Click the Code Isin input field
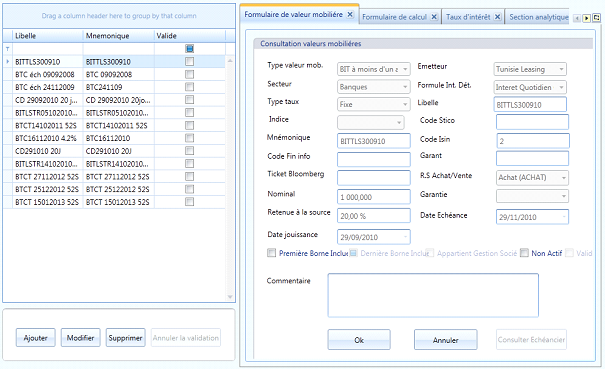The height and width of the screenshot is (370, 606). (533, 141)
